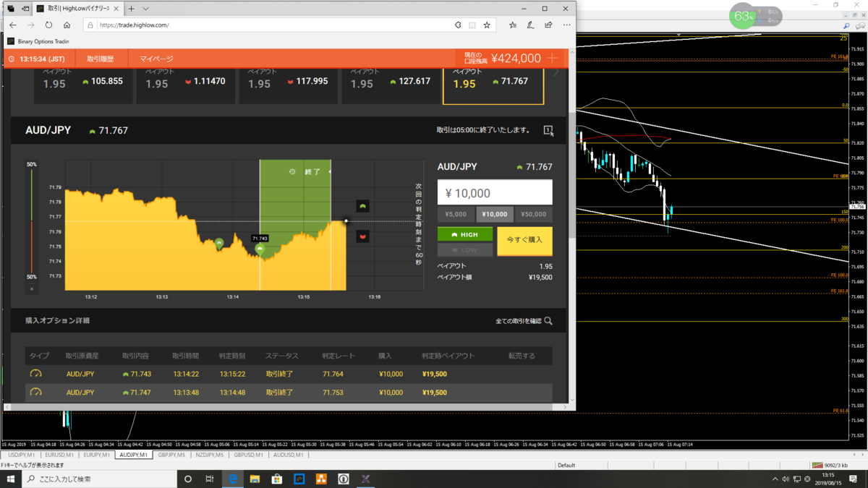868x488 pixels.
Task: Click the investment amount field
Action: pos(495,193)
